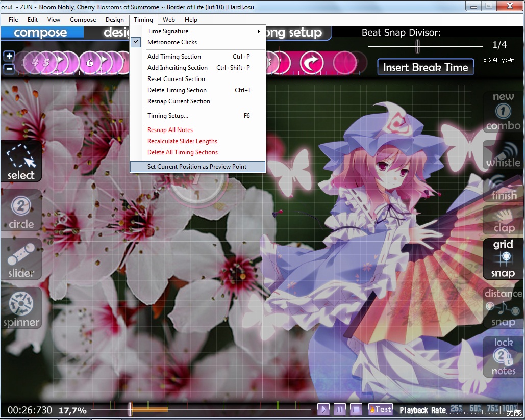Click the 1/4 divisor value

pos(499,44)
